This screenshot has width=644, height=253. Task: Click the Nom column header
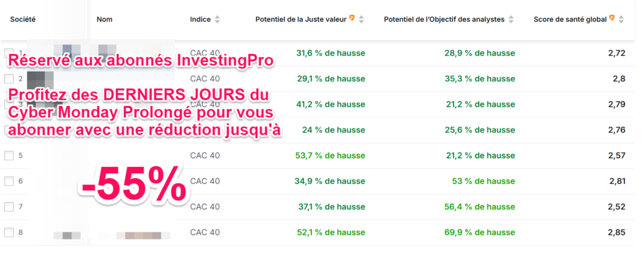point(104,19)
